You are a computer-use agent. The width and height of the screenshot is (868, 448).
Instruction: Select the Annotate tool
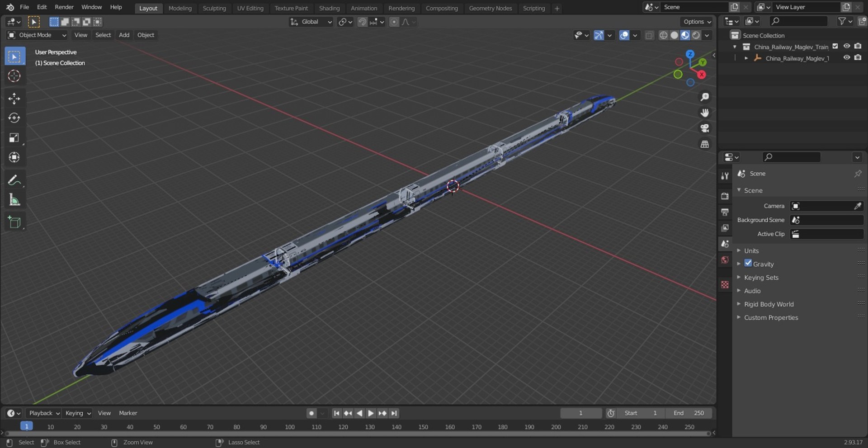tap(14, 180)
